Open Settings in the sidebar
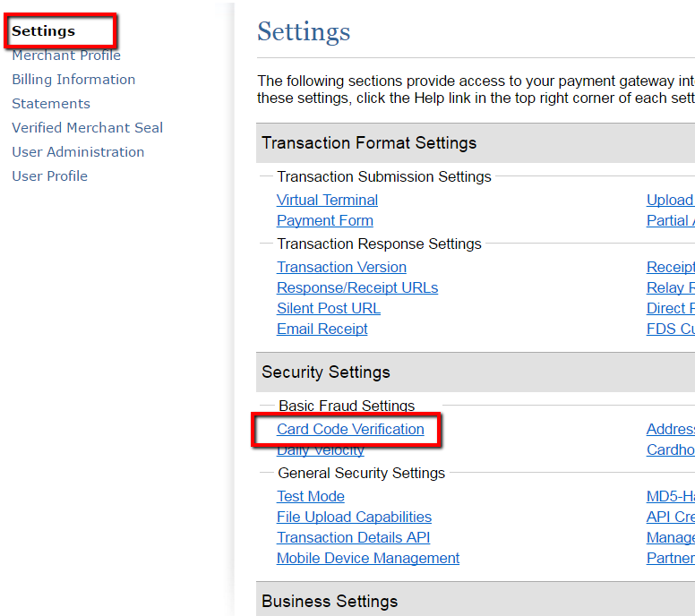 44,31
